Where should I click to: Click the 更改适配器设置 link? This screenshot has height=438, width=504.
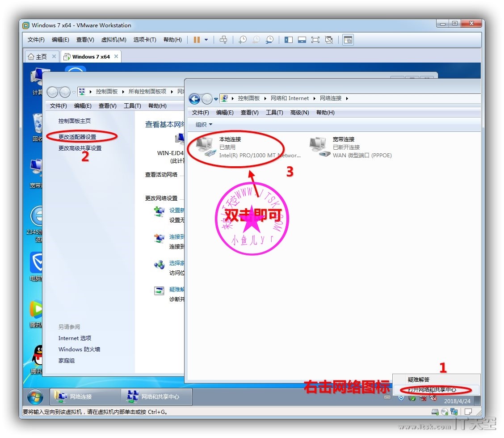[x=77, y=137]
